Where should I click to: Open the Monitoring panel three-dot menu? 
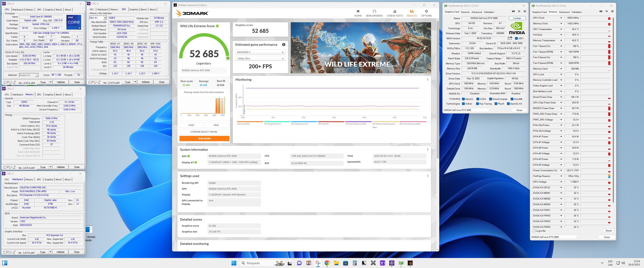427,80
